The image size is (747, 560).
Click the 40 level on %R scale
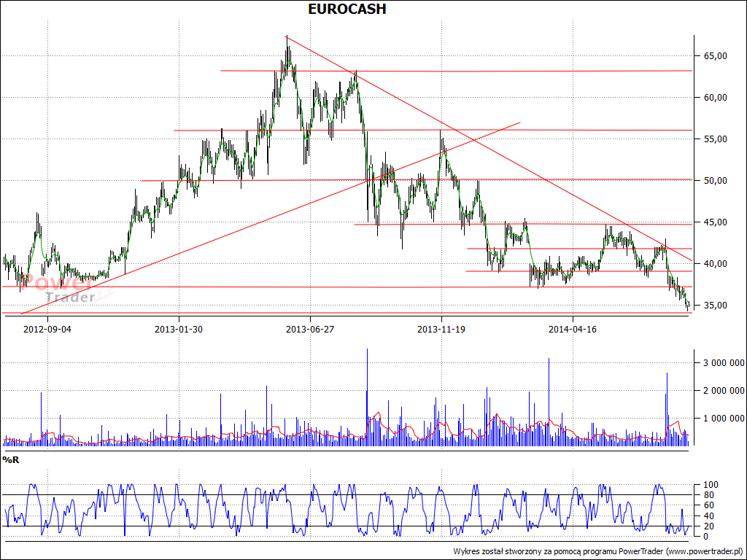click(709, 516)
